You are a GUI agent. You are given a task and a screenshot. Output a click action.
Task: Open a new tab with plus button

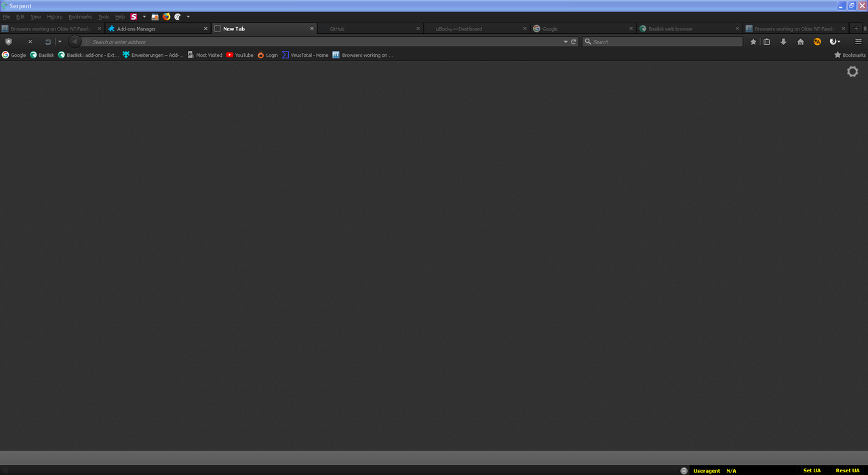[x=856, y=28]
